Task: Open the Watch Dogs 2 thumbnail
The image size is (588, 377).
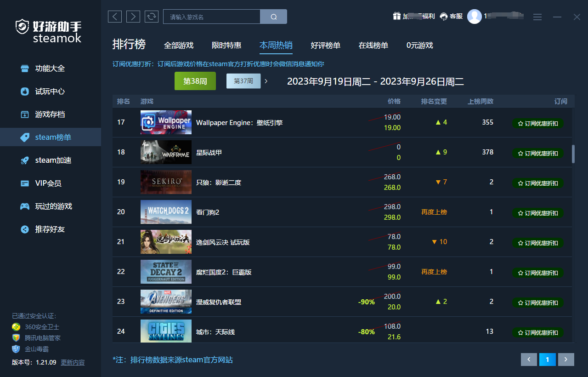Action: tap(166, 212)
